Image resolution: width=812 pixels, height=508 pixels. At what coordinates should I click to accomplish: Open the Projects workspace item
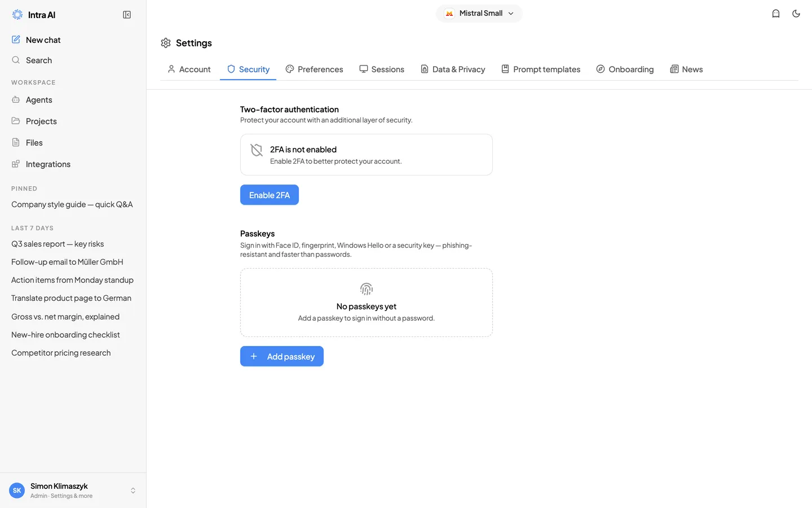[73, 121]
